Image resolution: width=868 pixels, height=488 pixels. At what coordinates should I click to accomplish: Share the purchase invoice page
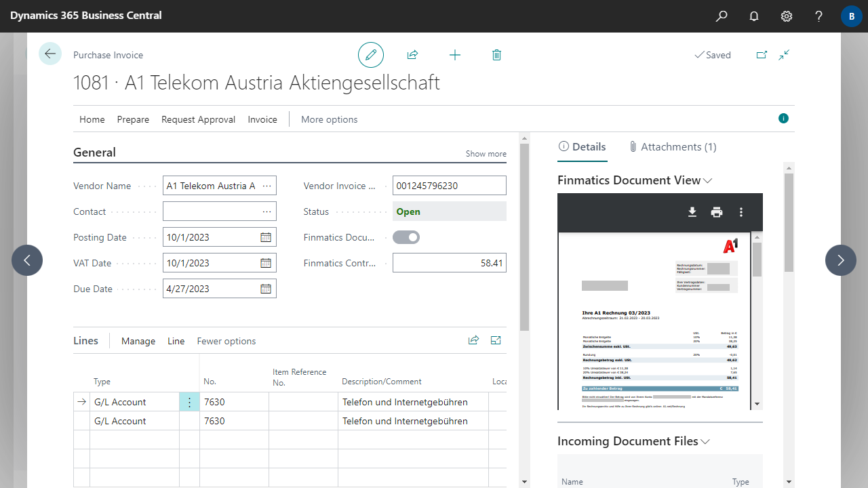coord(412,55)
